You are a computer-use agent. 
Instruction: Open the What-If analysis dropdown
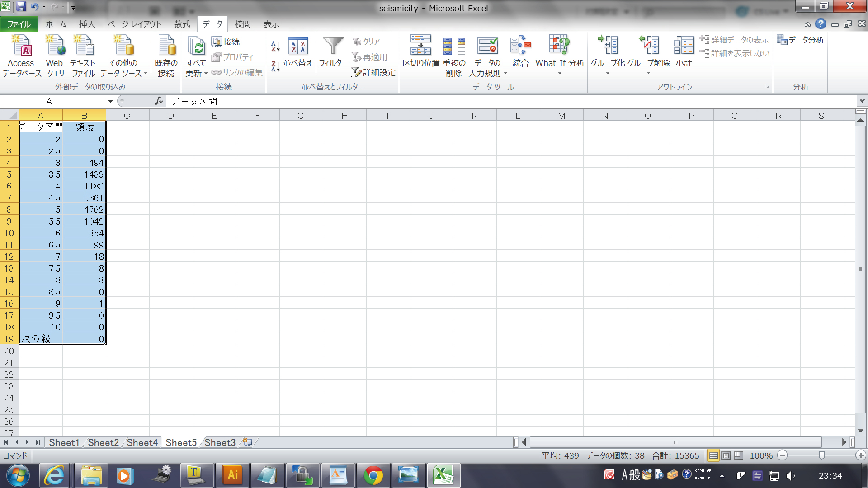point(560,74)
